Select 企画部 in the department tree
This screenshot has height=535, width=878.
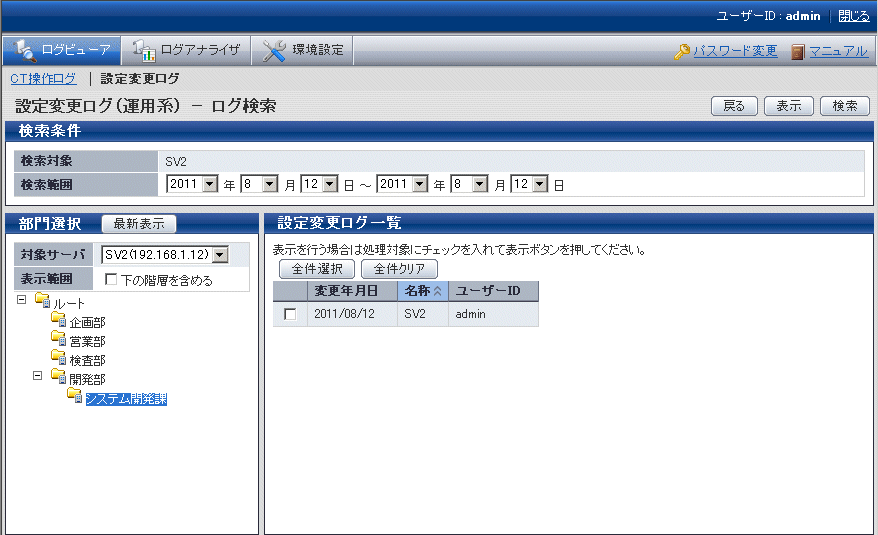87,323
